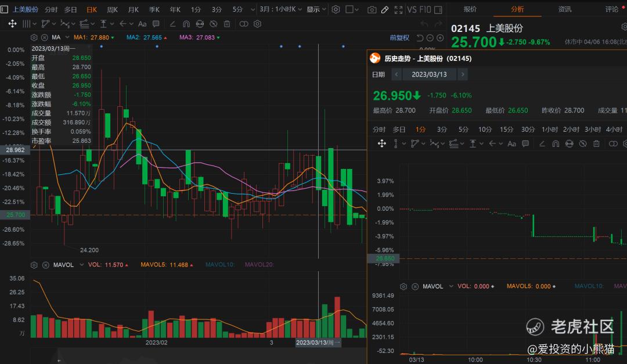Expand more minute intervals chevron after 5分
The image size is (627, 364).
click(x=253, y=10)
